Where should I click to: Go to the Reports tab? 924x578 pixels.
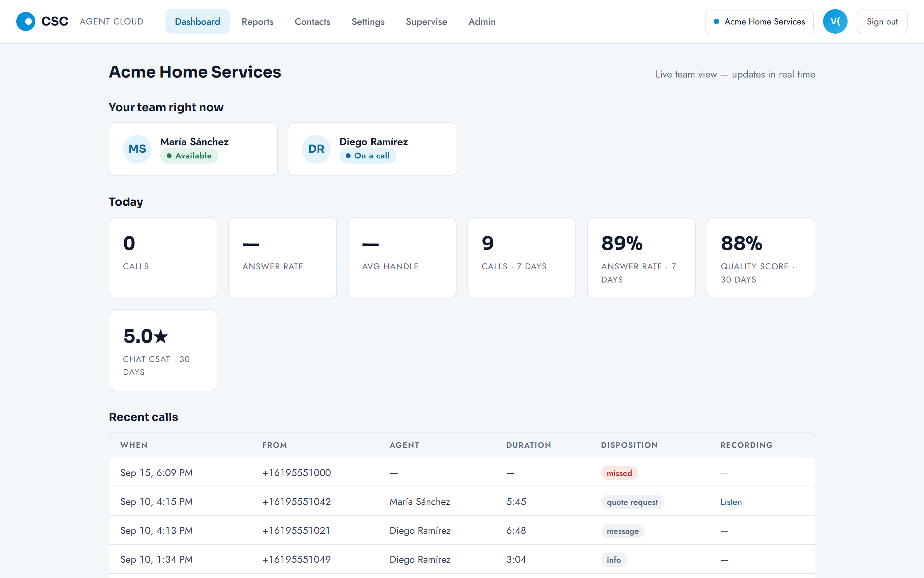(257, 21)
